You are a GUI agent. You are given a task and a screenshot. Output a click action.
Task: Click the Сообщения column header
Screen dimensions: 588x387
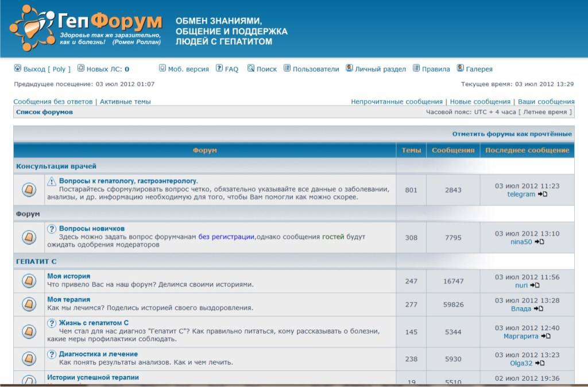[x=453, y=150]
